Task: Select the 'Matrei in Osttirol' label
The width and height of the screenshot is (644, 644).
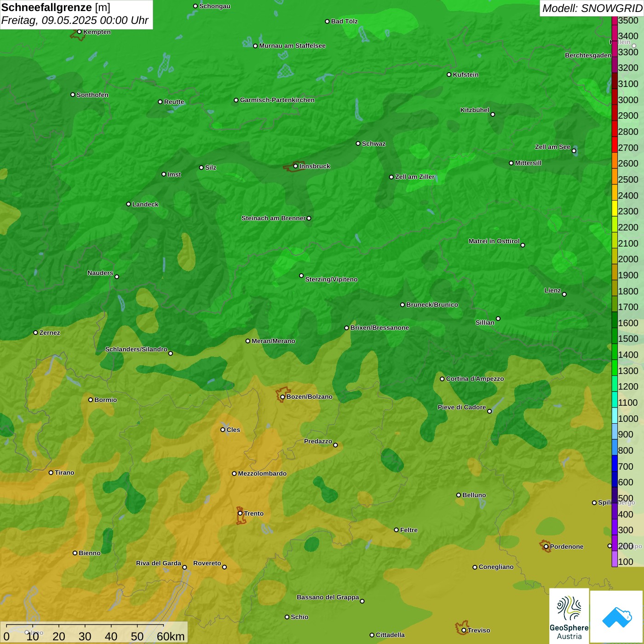Action: tap(494, 241)
